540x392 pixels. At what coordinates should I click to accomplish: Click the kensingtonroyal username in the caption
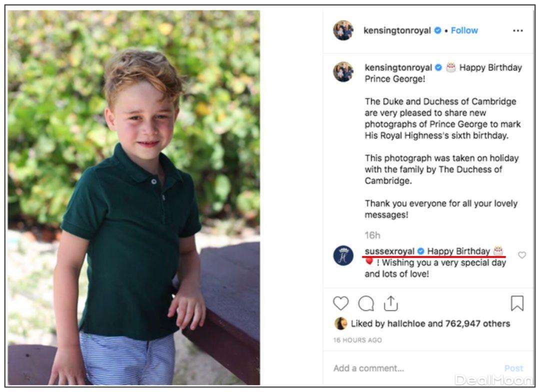pyautogui.click(x=398, y=67)
